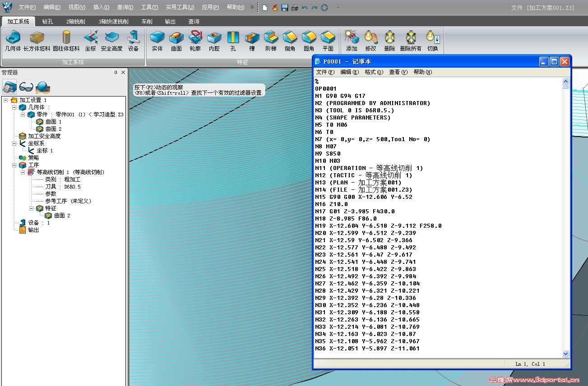The height and width of the screenshot is (386, 588).
Task: Open quick toolbar customize dropdown arrow
Action: click(x=338, y=8)
